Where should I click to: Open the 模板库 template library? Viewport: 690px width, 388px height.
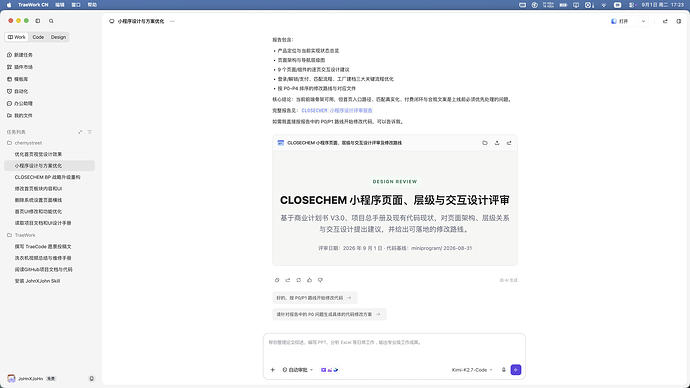tap(18, 79)
